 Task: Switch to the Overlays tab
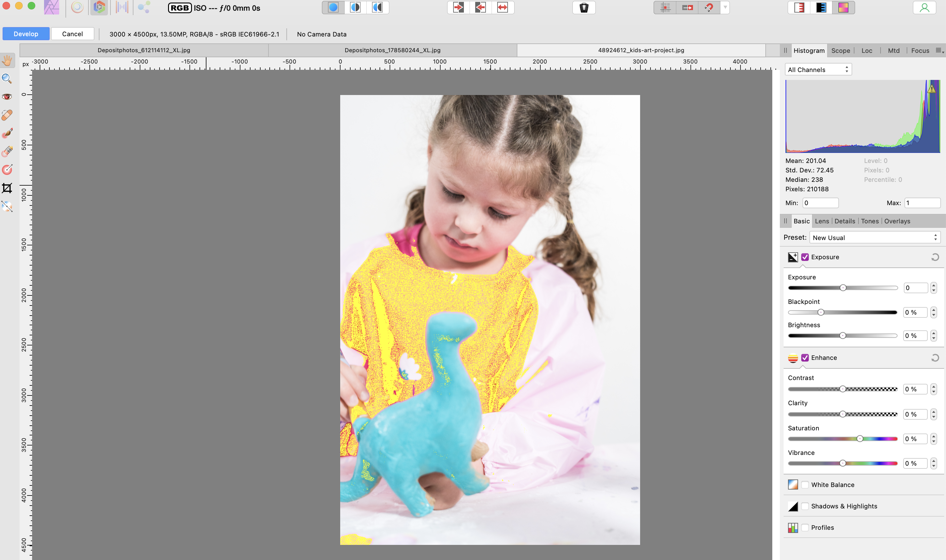click(897, 221)
